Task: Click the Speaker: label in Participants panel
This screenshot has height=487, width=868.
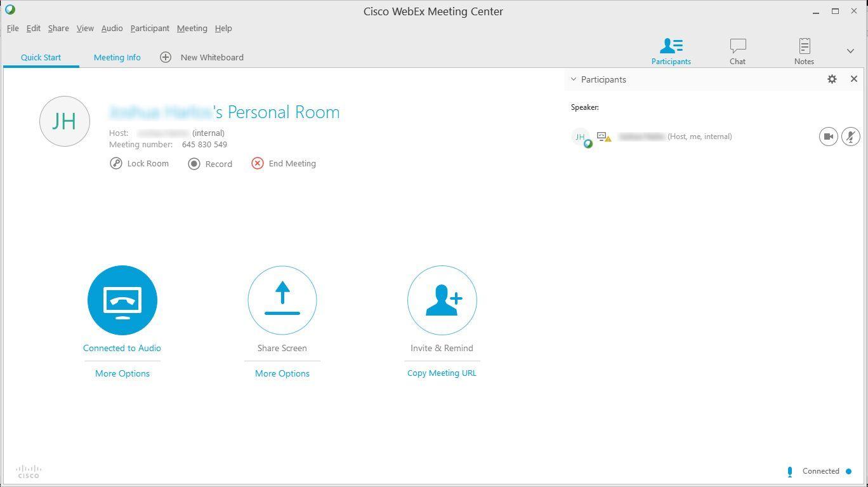Action: 585,107
